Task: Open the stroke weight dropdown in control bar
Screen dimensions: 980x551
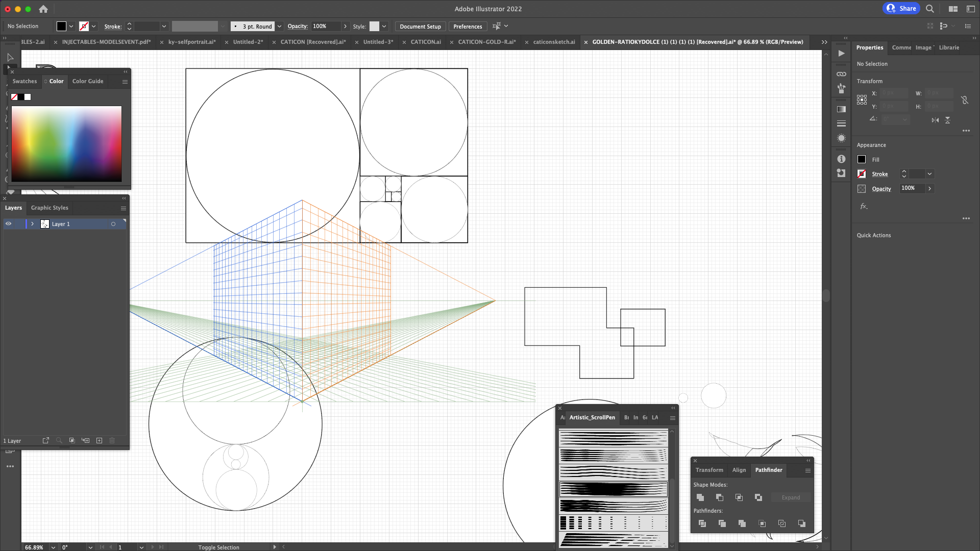Action: coord(164,26)
